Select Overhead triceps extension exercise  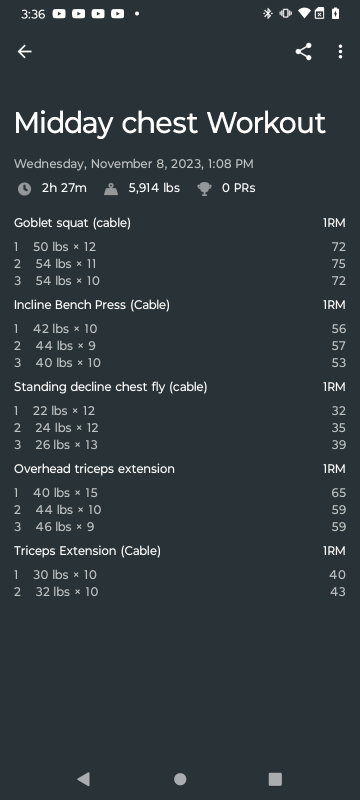[x=94, y=469]
